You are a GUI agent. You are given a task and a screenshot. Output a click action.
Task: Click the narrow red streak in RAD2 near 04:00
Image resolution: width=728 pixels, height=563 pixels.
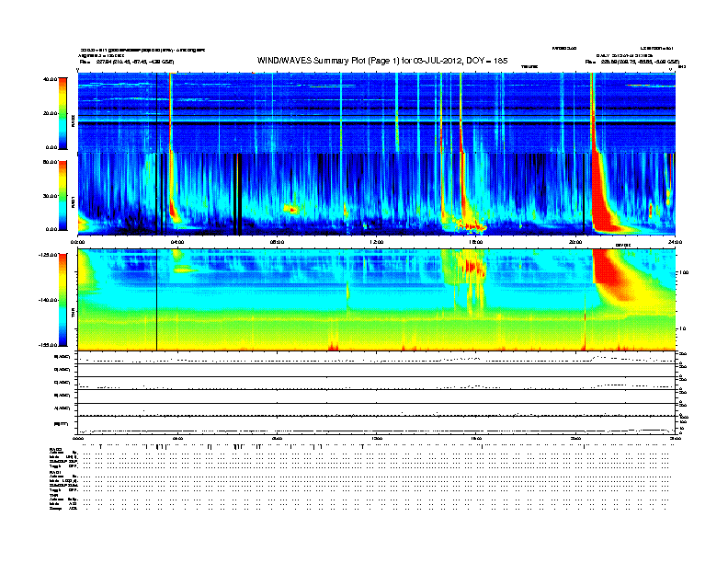(170, 111)
